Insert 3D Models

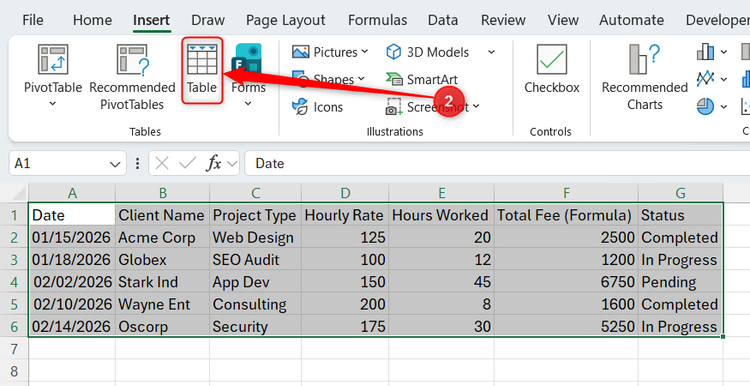click(x=427, y=52)
